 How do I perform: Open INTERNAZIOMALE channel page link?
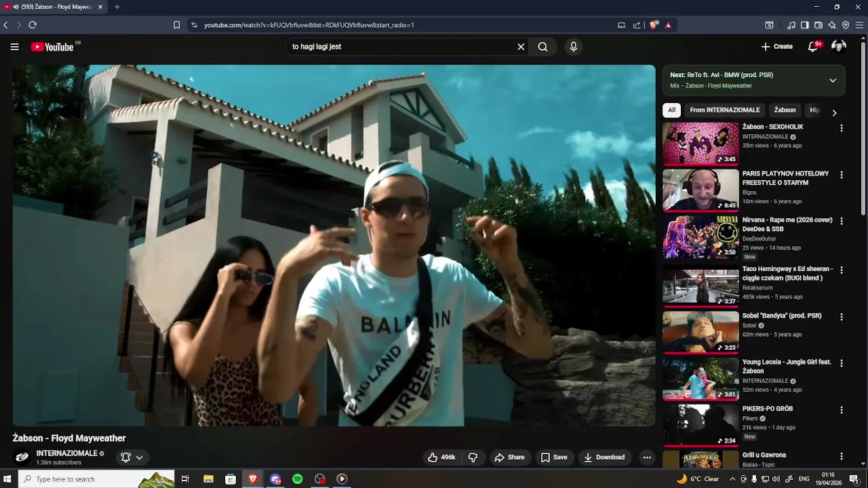67,453
